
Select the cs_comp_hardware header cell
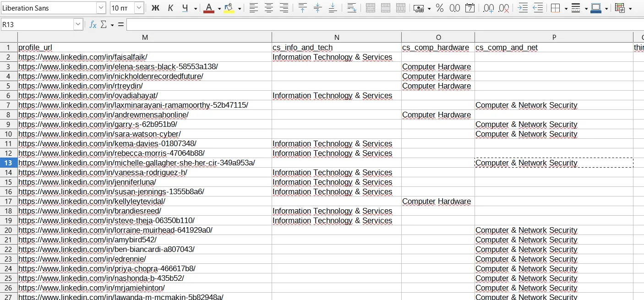coord(438,47)
